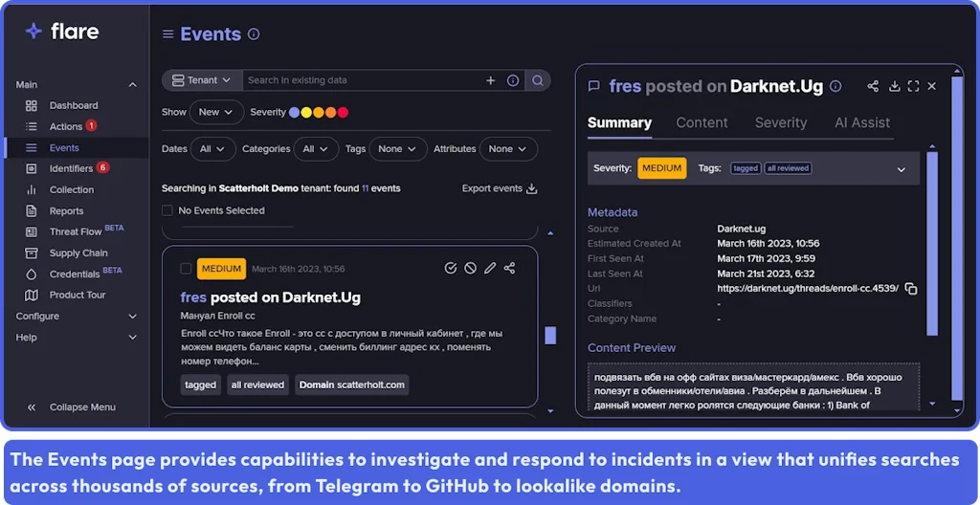Mark fres event as reviewed check icon
Image resolution: width=980 pixels, height=505 pixels.
[450, 268]
